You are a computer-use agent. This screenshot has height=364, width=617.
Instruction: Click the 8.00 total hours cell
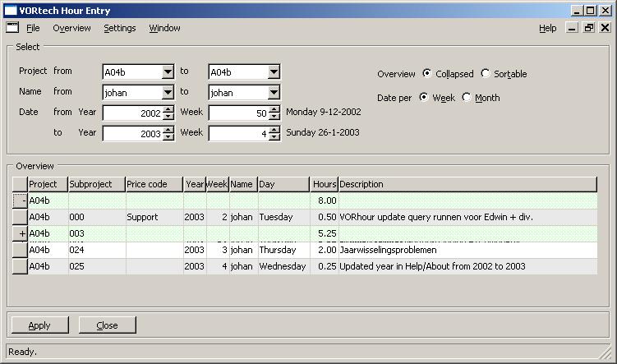(x=325, y=200)
